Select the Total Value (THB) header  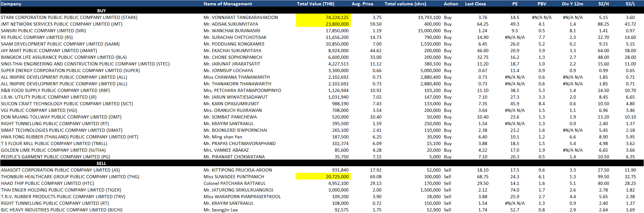315,4
